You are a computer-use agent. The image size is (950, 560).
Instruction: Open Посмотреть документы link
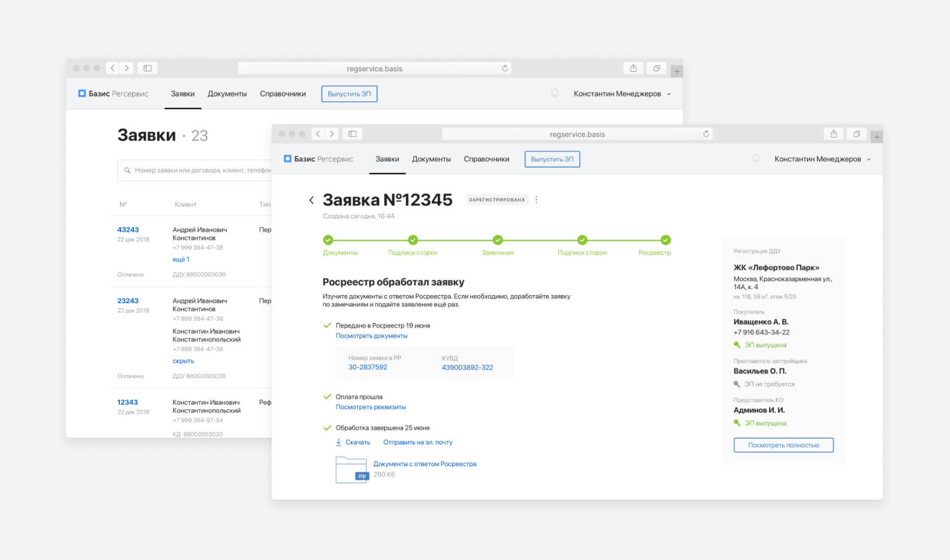point(371,336)
